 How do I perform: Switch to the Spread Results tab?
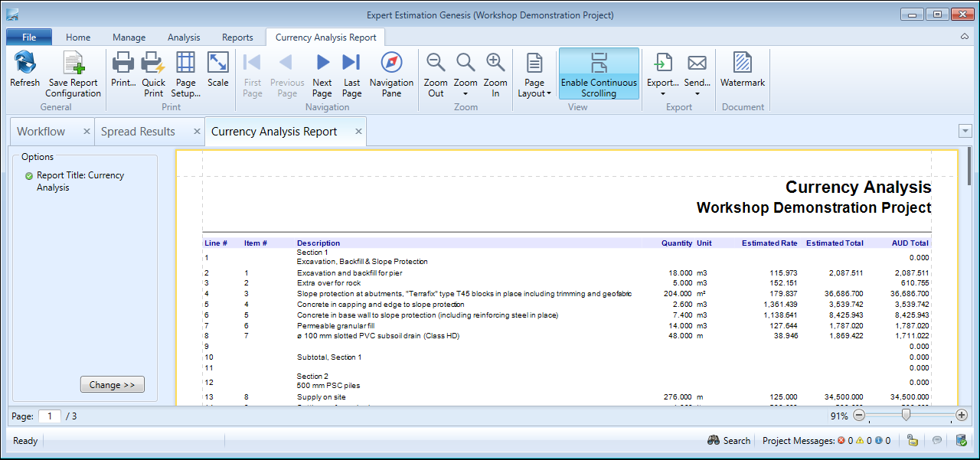coord(138,132)
